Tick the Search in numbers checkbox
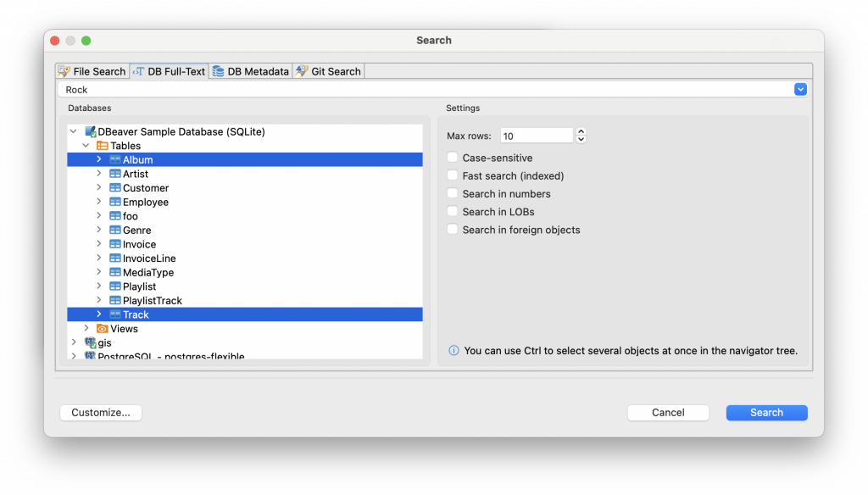 453,193
